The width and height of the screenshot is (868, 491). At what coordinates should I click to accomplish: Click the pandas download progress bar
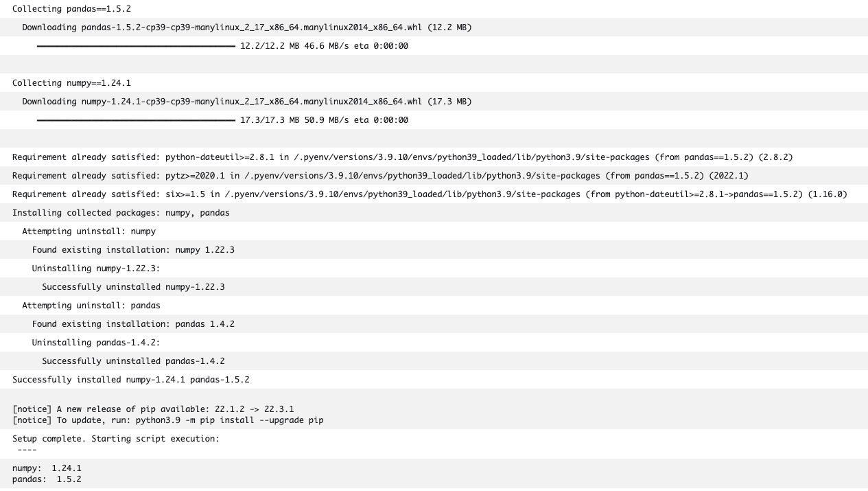tap(136, 46)
